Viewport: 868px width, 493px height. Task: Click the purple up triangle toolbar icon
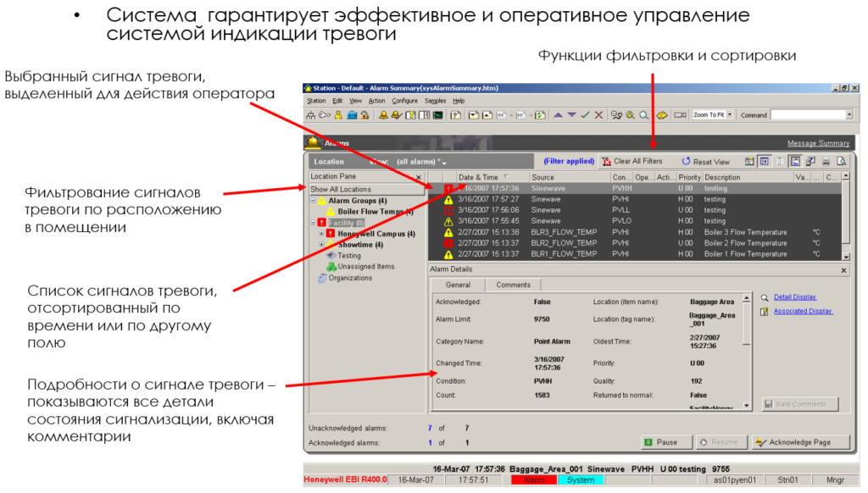[558, 114]
